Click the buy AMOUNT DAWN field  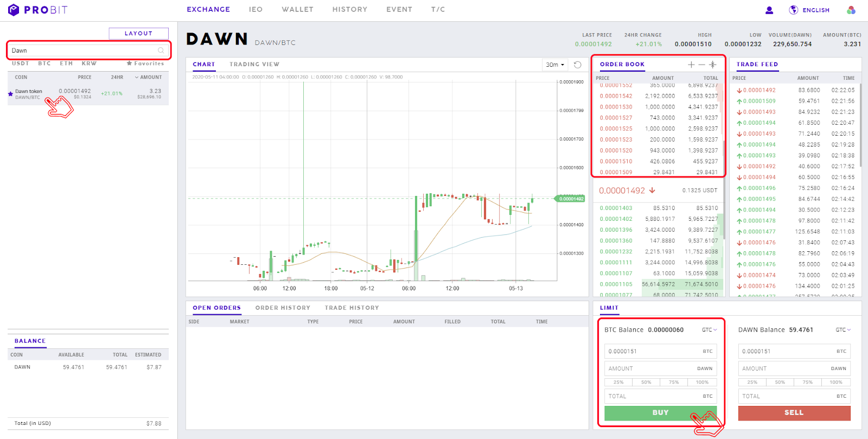point(661,368)
